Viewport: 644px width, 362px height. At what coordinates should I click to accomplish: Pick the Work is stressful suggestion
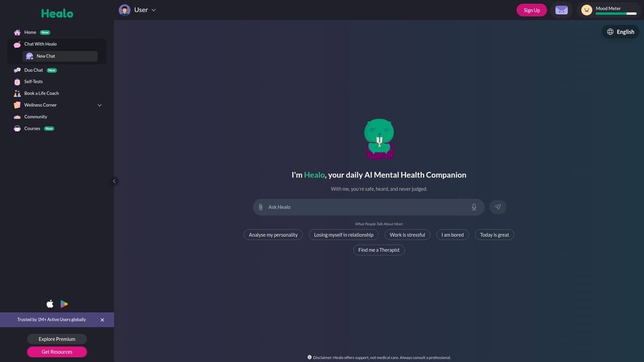coord(408,235)
